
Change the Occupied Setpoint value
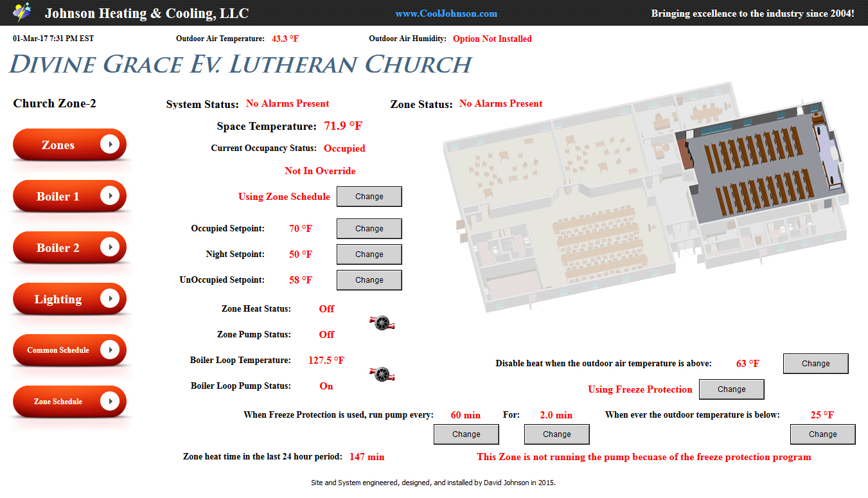tap(369, 229)
